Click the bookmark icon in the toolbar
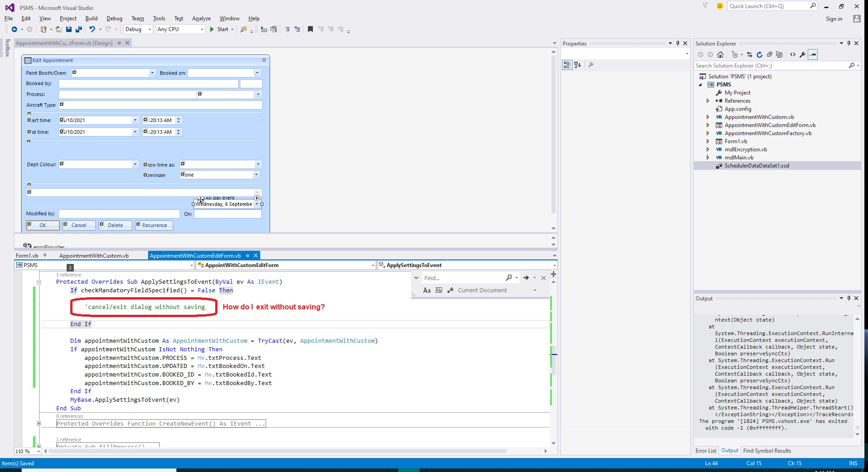This screenshot has height=472, width=868. coord(310,29)
